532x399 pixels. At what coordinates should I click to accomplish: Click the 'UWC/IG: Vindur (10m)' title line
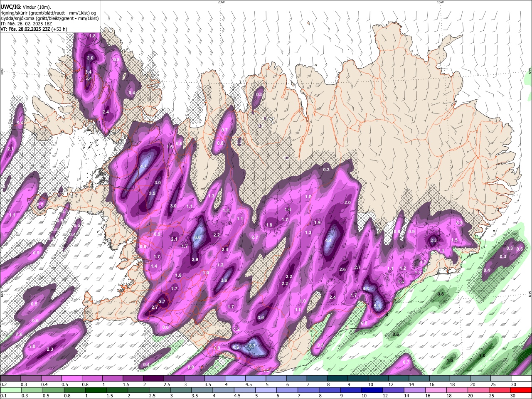coord(26,7)
